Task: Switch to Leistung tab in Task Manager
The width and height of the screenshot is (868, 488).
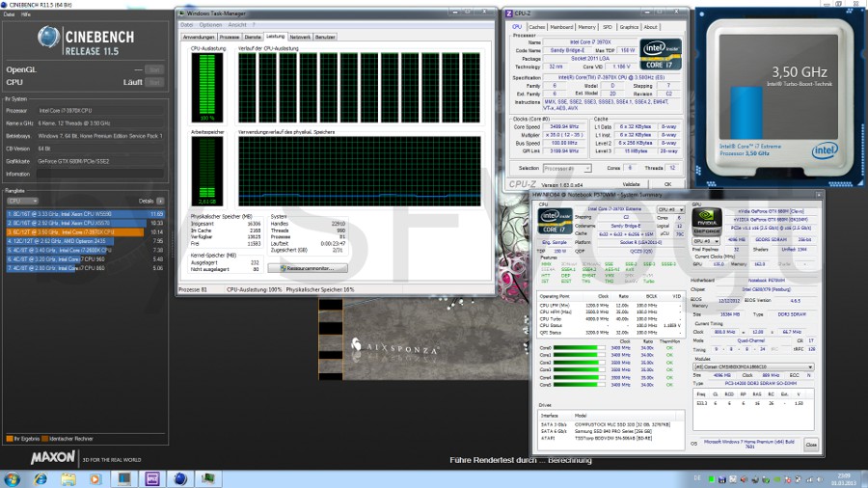Action: [275, 36]
